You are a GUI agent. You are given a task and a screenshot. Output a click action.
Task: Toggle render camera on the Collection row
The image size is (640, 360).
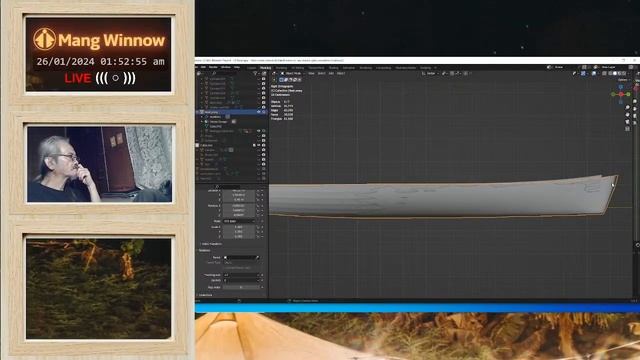[264, 145]
